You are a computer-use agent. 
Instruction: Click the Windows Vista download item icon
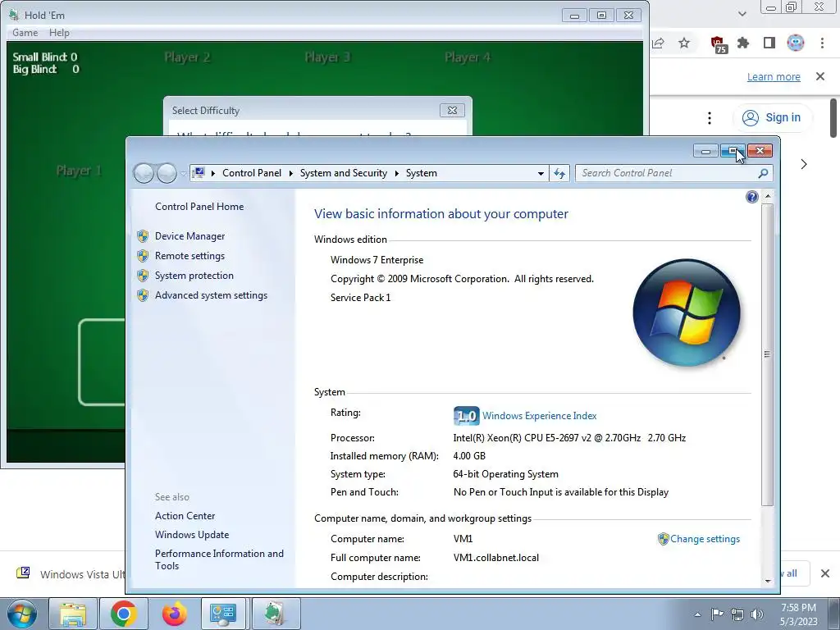point(23,573)
